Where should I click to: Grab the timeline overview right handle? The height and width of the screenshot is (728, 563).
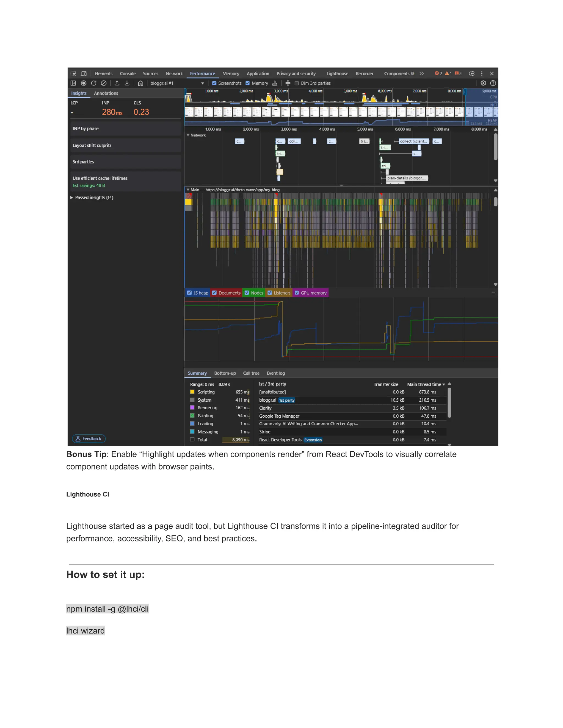coord(465,92)
